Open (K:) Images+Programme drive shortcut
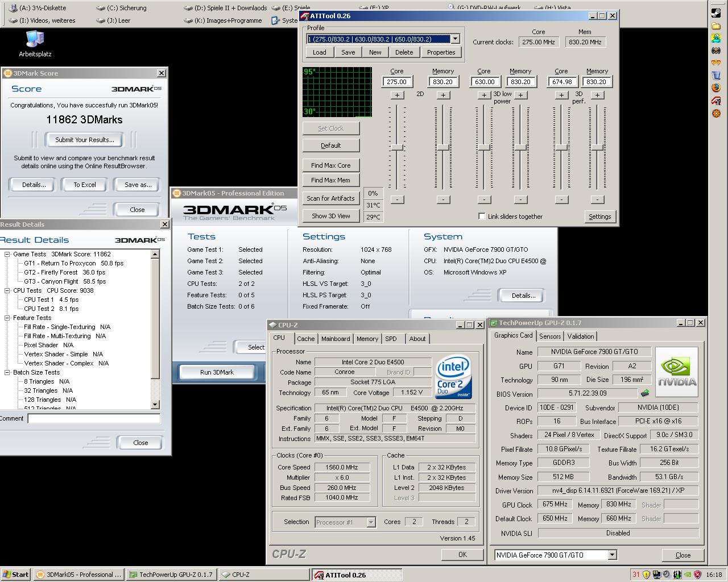Viewport: 728px width, 582px height. tap(224, 20)
